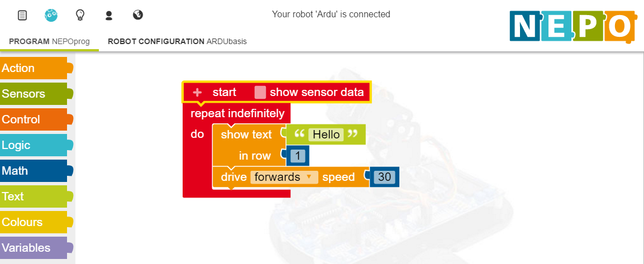
Task: Toggle the show sensor data checkbox
Action: tap(260, 93)
